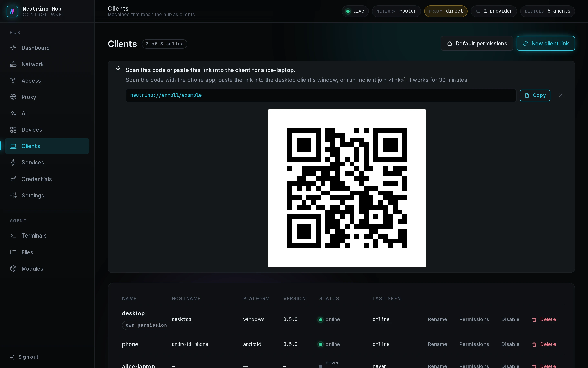Click the android-phone hostname cell
Image resolution: width=588 pixels, height=368 pixels.
pos(190,344)
